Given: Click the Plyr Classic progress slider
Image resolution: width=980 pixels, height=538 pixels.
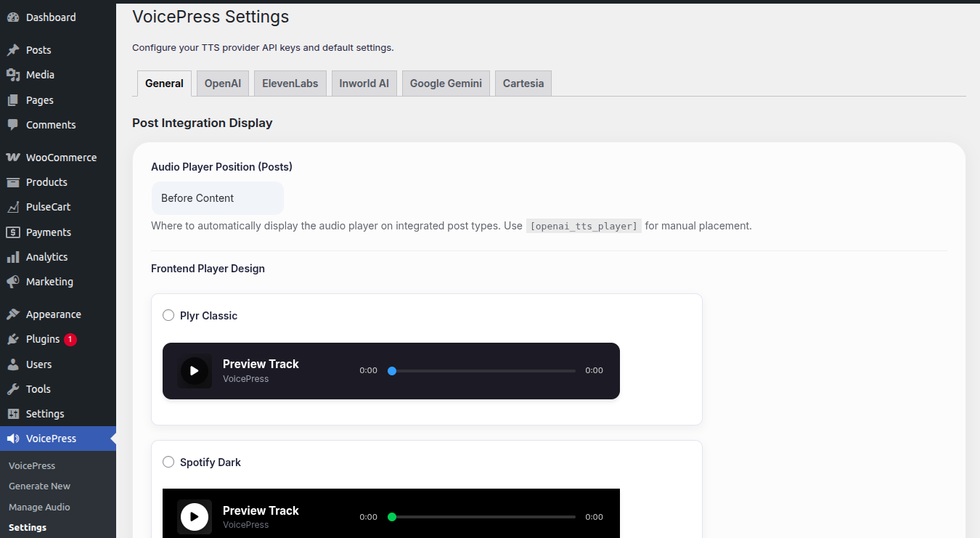Looking at the screenshot, I should (x=483, y=371).
